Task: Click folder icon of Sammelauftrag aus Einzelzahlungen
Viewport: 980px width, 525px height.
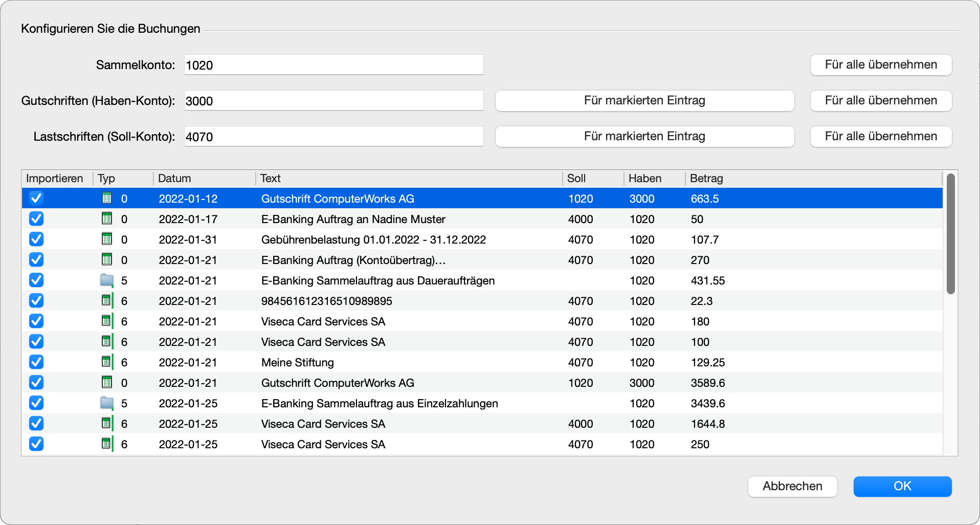Action: pos(107,403)
